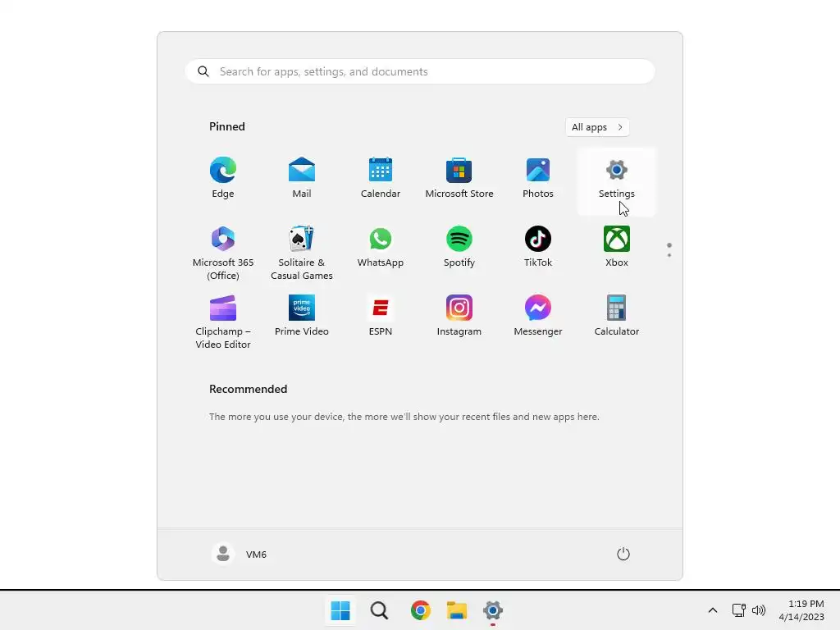Open the Spotify app
The image size is (840, 630).
(459, 248)
